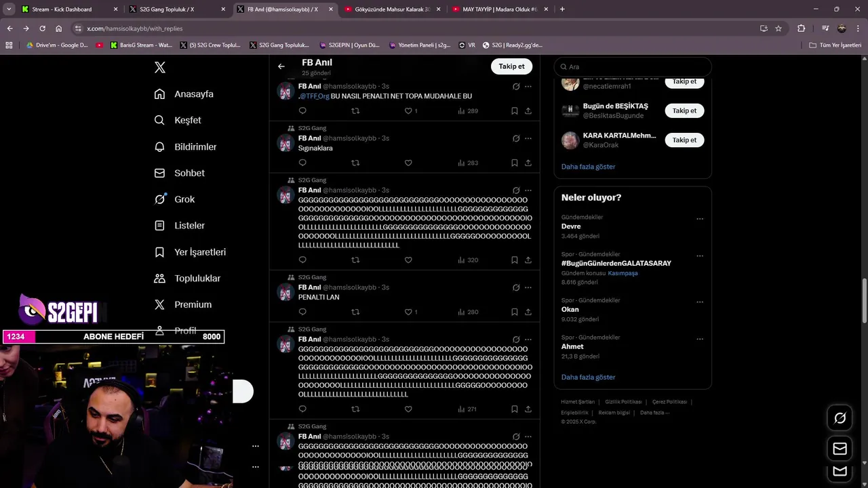The height and width of the screenshot is (488, 868).
Task: View stats of post with 320 views
Action: (x=468, y=260)
